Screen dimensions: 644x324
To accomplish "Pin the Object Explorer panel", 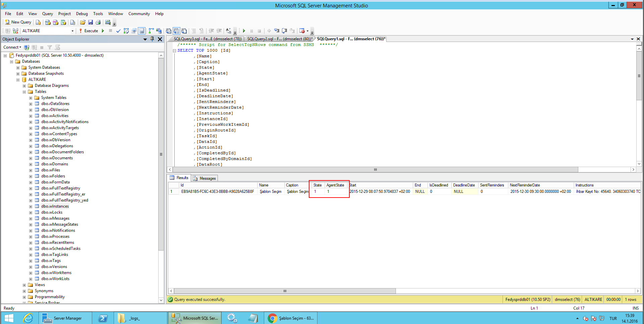I will coord(152,39).
